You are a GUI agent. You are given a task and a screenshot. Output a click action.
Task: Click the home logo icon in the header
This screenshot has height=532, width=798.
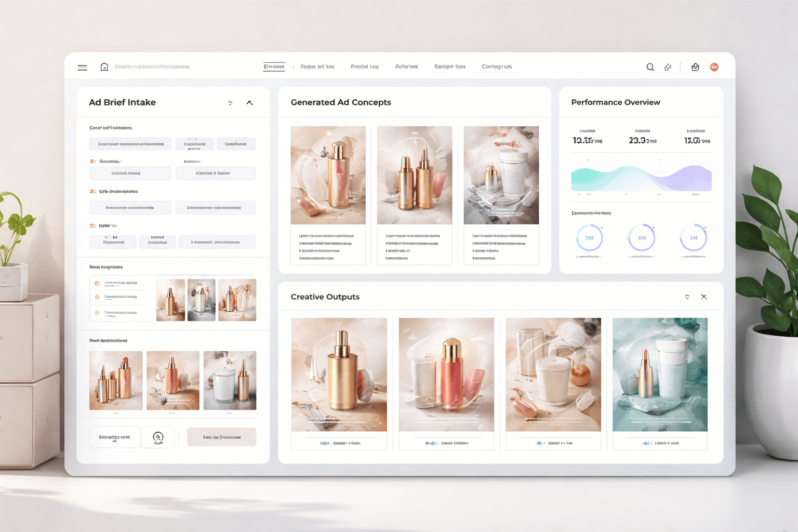click(x=104, y=66)
